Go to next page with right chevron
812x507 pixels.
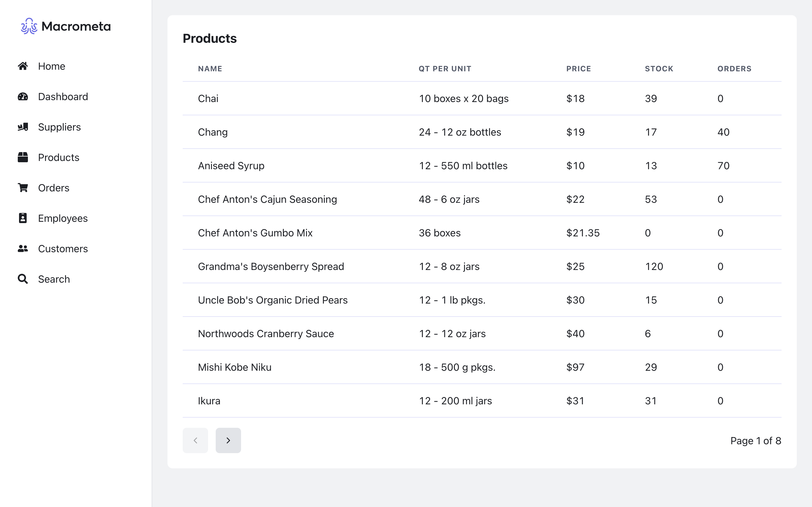tap(228, 440)
